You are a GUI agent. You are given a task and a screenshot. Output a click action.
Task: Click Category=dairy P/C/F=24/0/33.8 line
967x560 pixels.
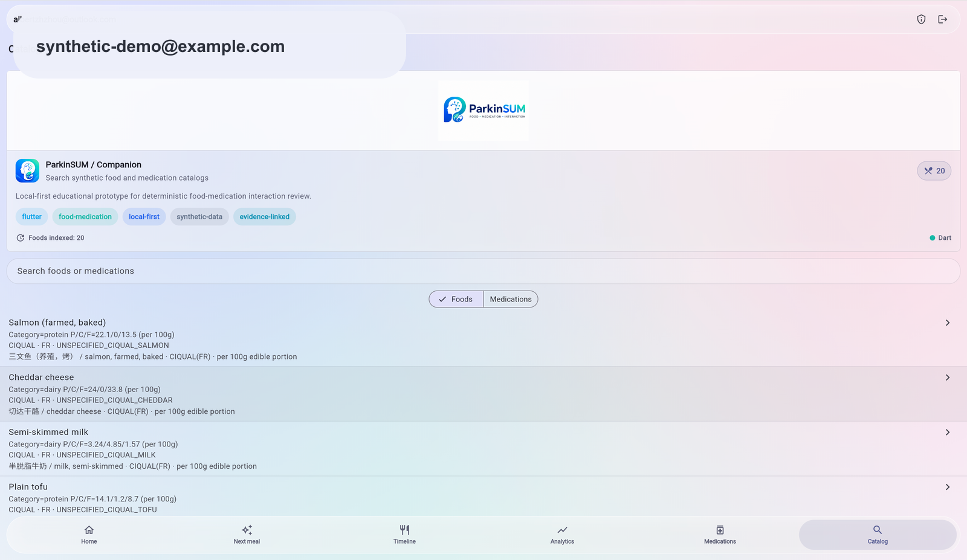coord(85,390)
